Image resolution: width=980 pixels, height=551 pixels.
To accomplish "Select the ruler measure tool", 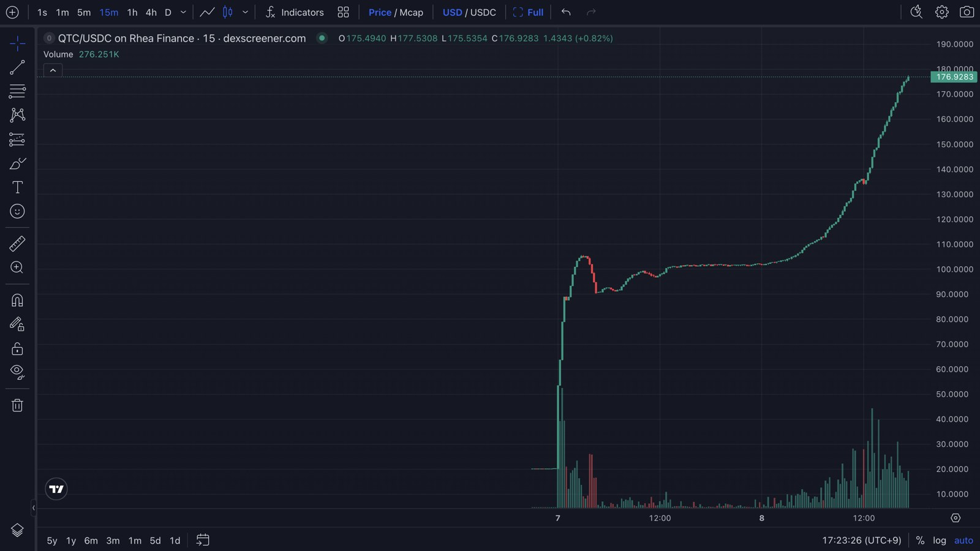I will 17,244.
